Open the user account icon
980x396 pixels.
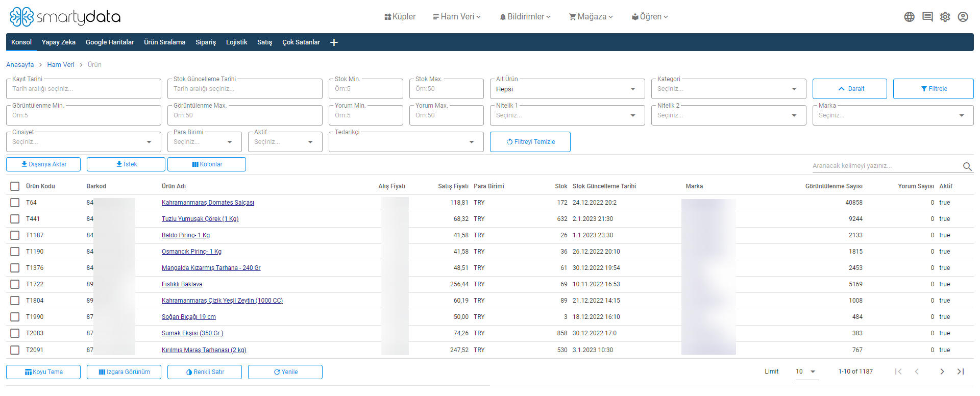click(x=963, y=17)
